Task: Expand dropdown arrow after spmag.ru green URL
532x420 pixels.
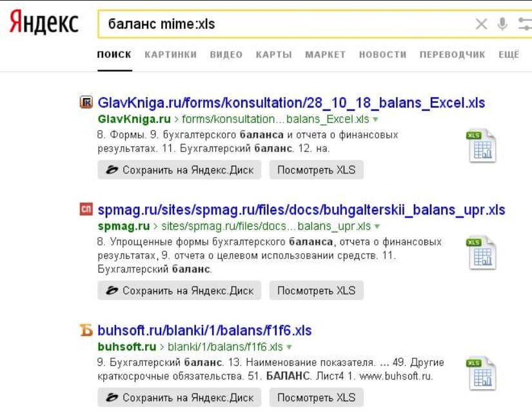Action: point(377,227)
